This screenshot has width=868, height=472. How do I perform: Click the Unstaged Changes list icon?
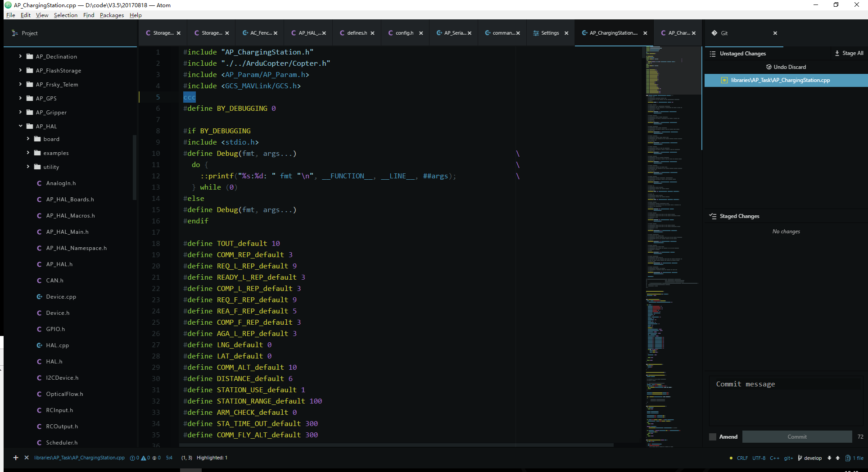coord(713,54)
